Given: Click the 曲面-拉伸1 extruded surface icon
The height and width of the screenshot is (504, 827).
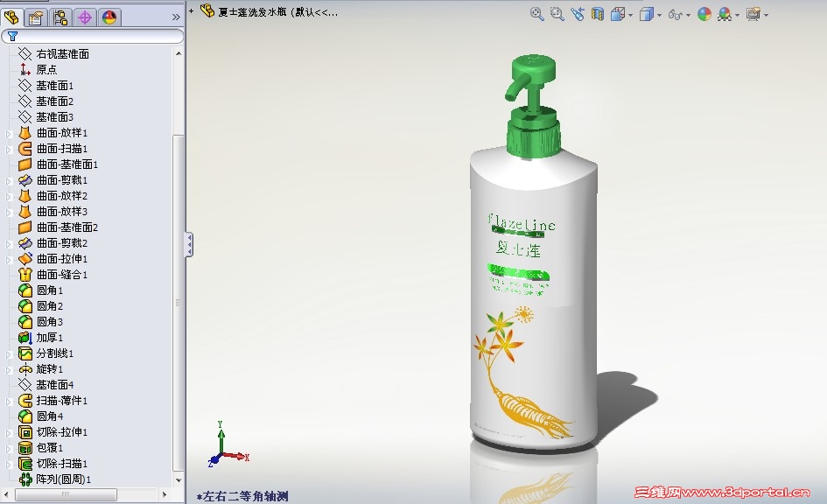Looking at the screenshot, I should pyautogui.click(x=25, y=258).
